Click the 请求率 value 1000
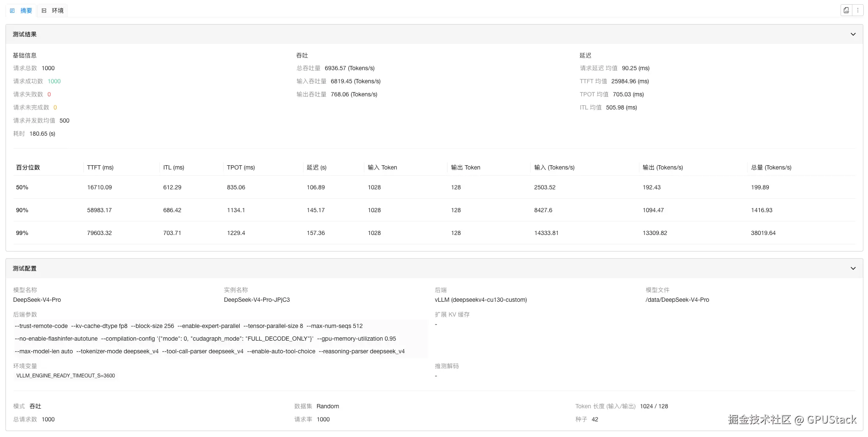This screenshot has height=437, width=868. (x=323, y=419)
